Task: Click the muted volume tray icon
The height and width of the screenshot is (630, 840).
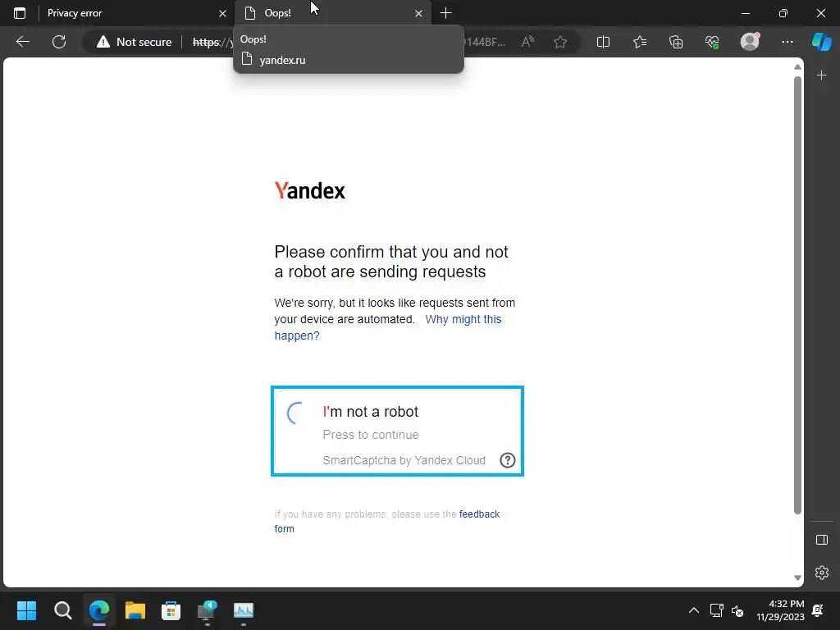Action: [737, 610]
